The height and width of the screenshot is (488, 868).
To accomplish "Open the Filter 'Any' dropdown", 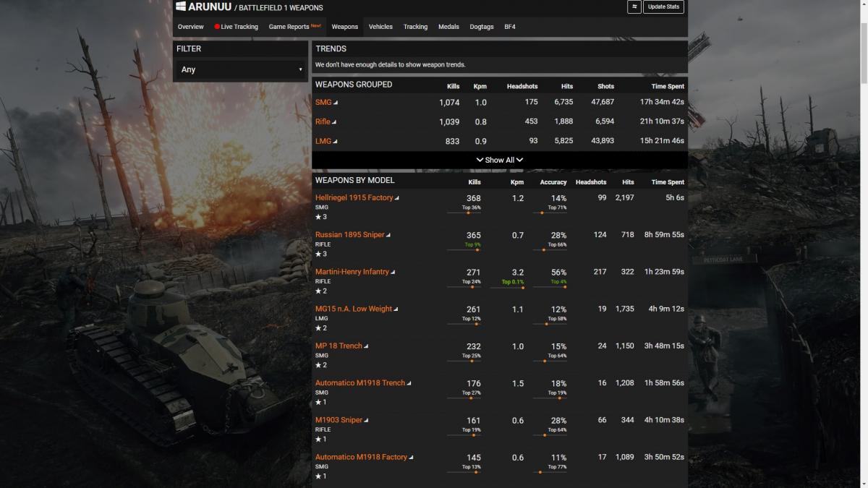I will pyautogui.click(x=241, y=69).
